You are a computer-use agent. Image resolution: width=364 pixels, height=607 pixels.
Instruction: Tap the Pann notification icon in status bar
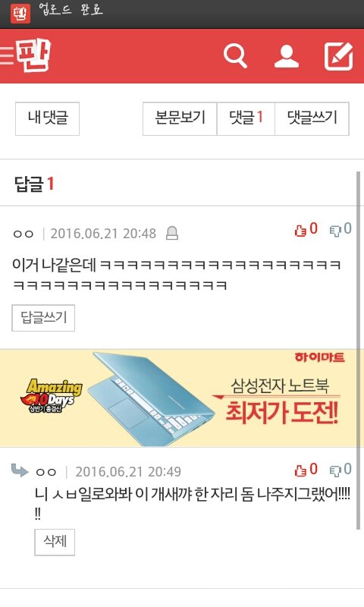pos(20,14)
